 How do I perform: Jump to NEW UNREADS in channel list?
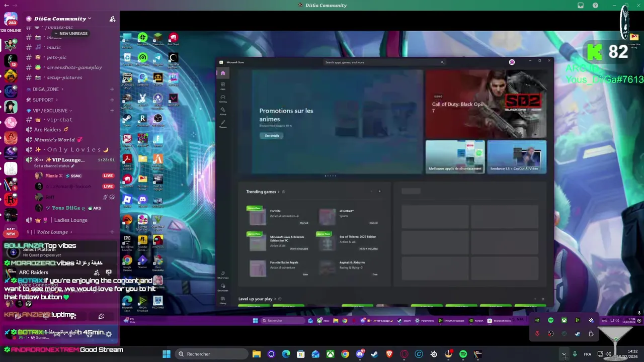pos(70,33)
